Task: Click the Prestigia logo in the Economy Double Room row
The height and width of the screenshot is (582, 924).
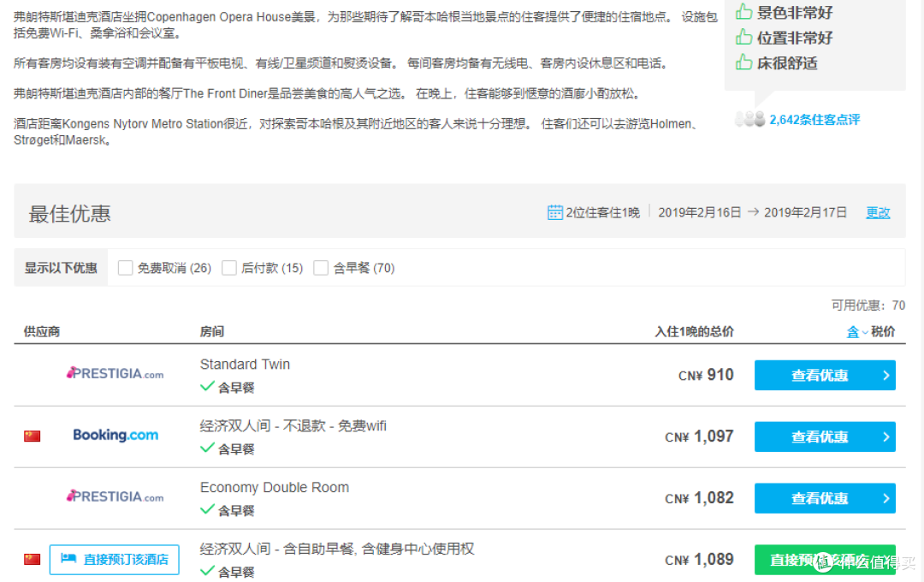Action: click(115, 496)
